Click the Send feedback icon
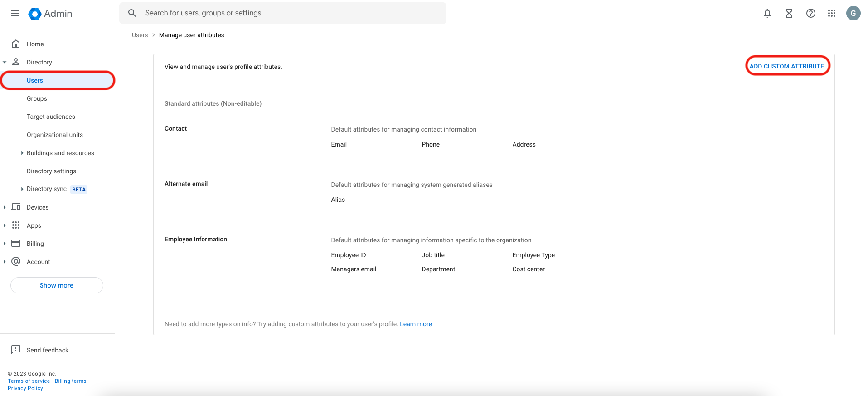 [16, 350]
